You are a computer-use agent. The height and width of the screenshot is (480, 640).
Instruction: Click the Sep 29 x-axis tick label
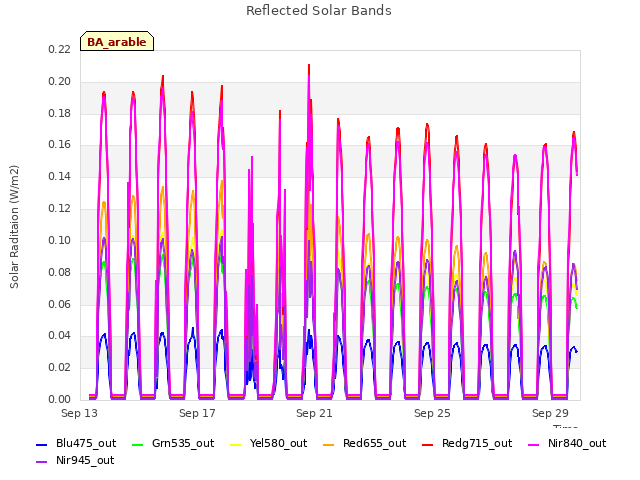pyautogui.click(x=550, y=413)
